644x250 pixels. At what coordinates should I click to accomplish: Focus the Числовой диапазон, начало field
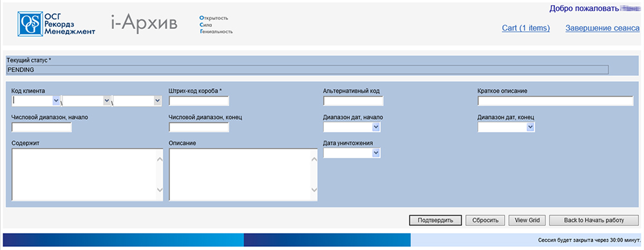point(42,128)
